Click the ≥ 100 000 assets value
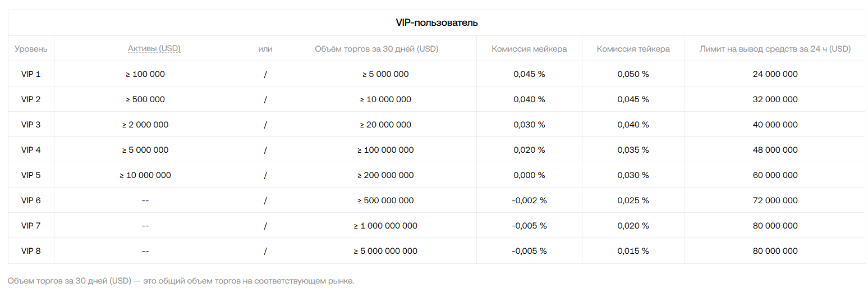The height and width of the screenshot is (292, 868). point(145,74)
